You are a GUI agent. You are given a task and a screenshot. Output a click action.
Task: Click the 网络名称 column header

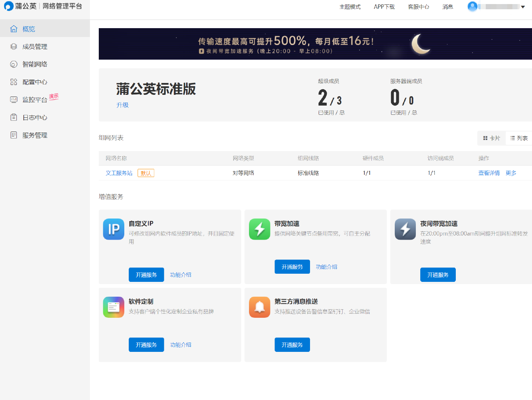point(116,158)
